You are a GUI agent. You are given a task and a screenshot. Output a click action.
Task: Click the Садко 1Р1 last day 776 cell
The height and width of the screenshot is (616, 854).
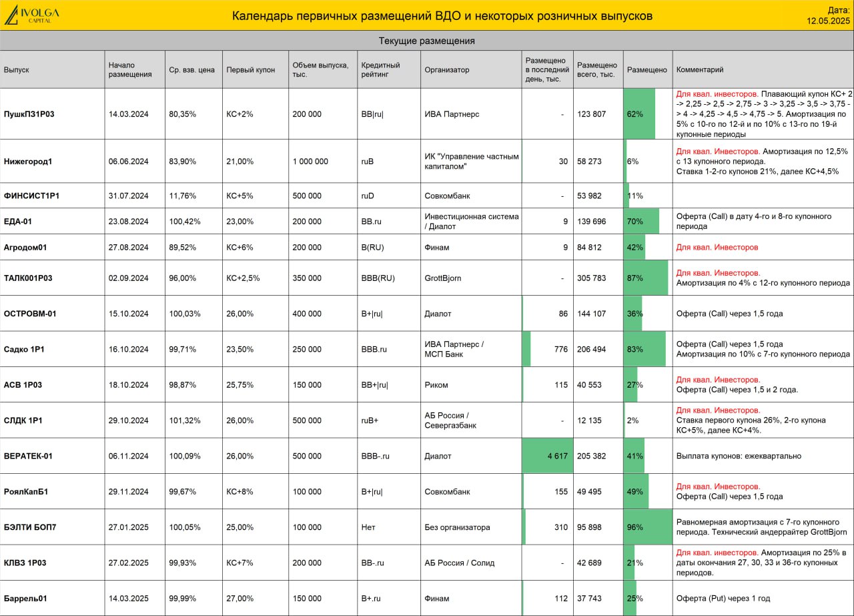coord(547,349)
